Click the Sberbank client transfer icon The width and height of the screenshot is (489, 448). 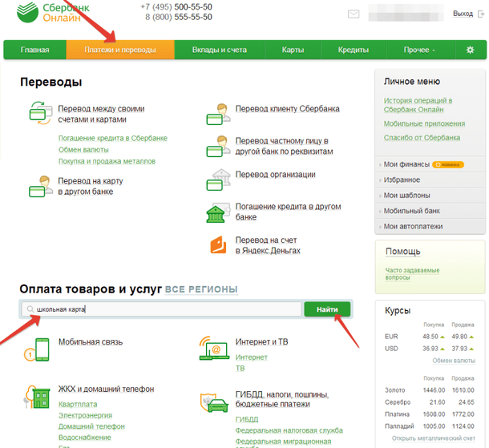(218, 113)
